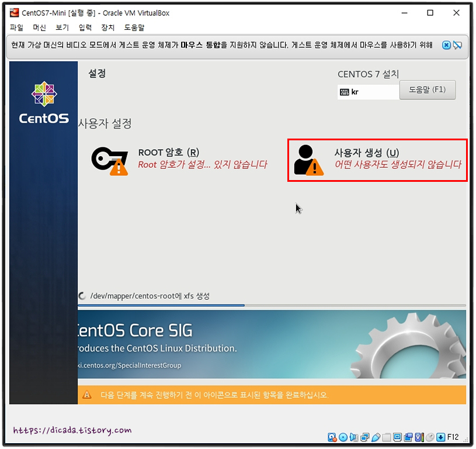476x449 pixels.
Task: Open shared folders indicator in status bar
Action: click(x=387, y=437)
